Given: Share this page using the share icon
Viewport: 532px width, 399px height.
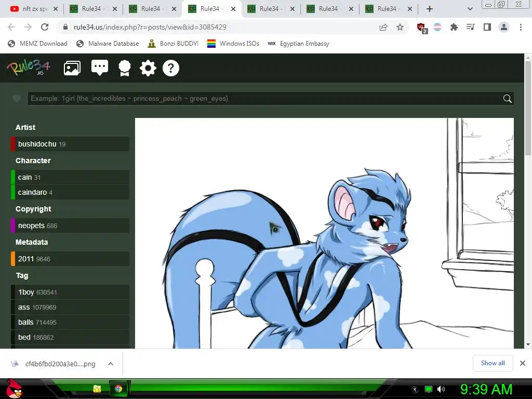Looking at the screenshot, I should coord(383,27).
